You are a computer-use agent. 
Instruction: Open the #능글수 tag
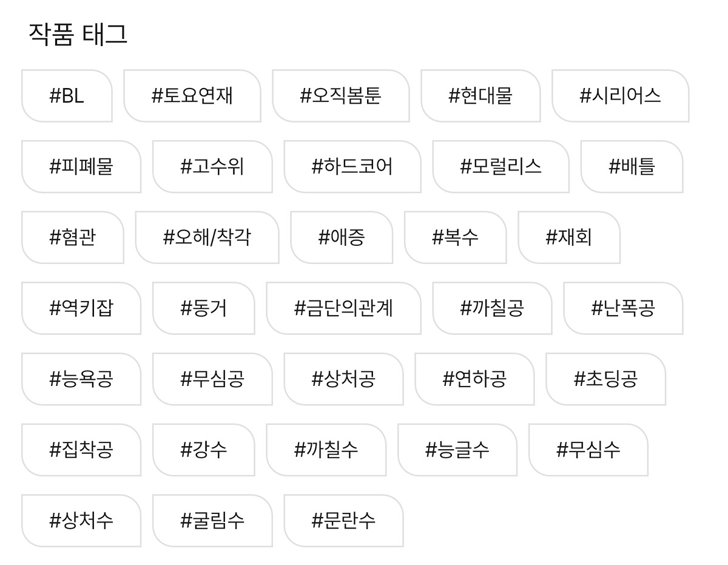coord(457,450)
